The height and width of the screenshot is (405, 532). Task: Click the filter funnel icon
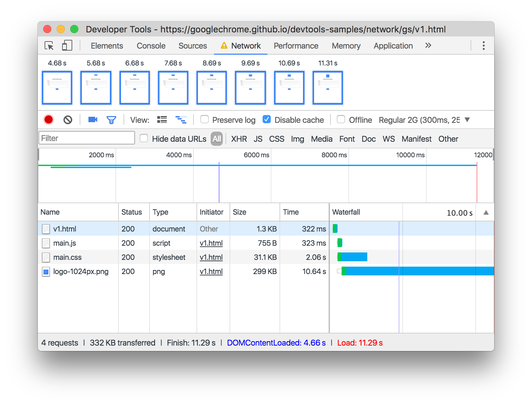(x=111, y=120)
